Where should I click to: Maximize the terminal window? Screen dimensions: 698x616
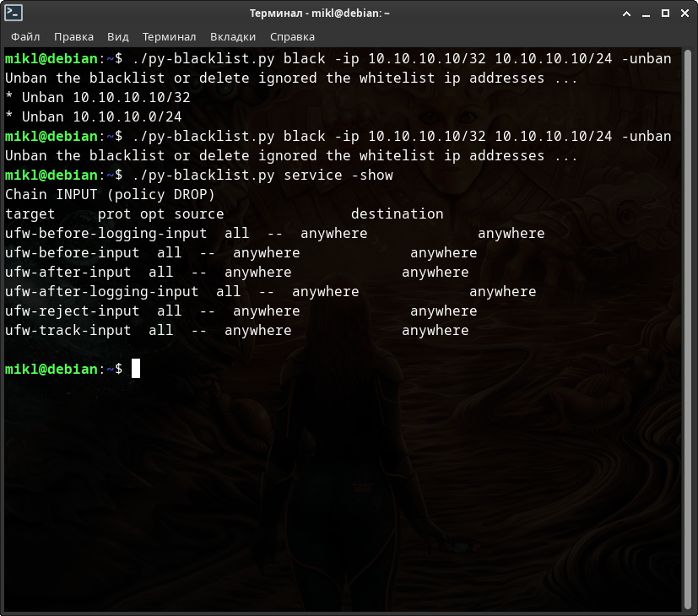pyautogui.click(x=665, y=13)
